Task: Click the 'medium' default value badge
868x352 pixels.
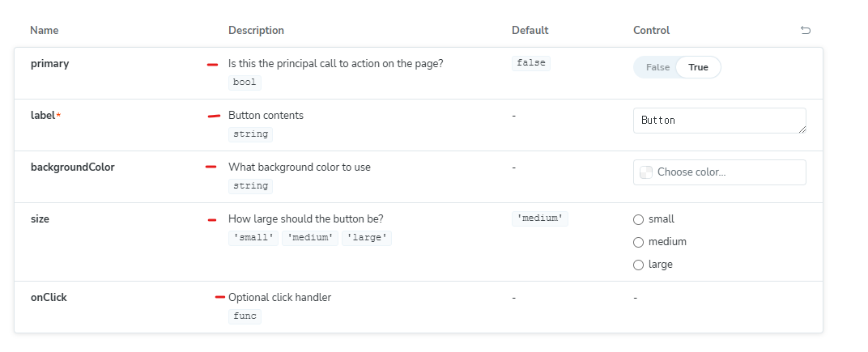Action: pos(540,218)
